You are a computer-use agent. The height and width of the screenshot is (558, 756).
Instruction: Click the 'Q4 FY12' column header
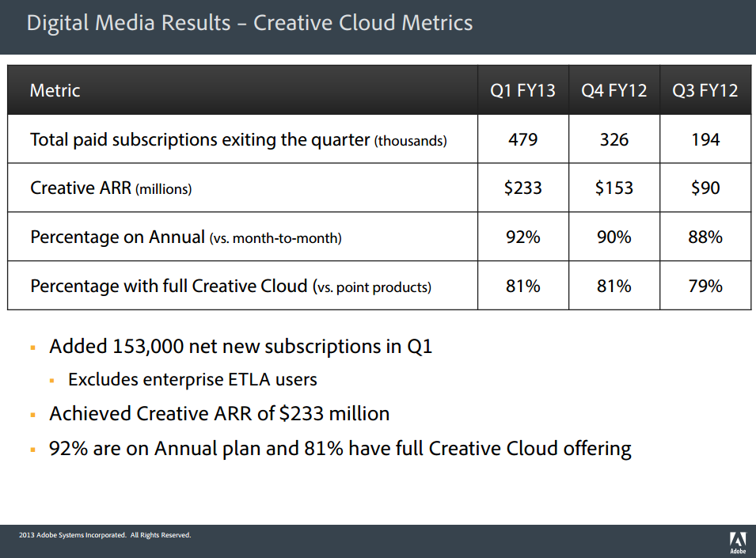tap(614, 90)
